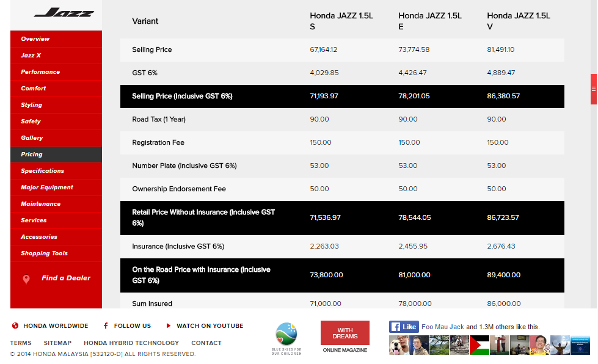Click the Blue Skies for Our Children logo
Viewport: 598px width, 364px height.
286,339
